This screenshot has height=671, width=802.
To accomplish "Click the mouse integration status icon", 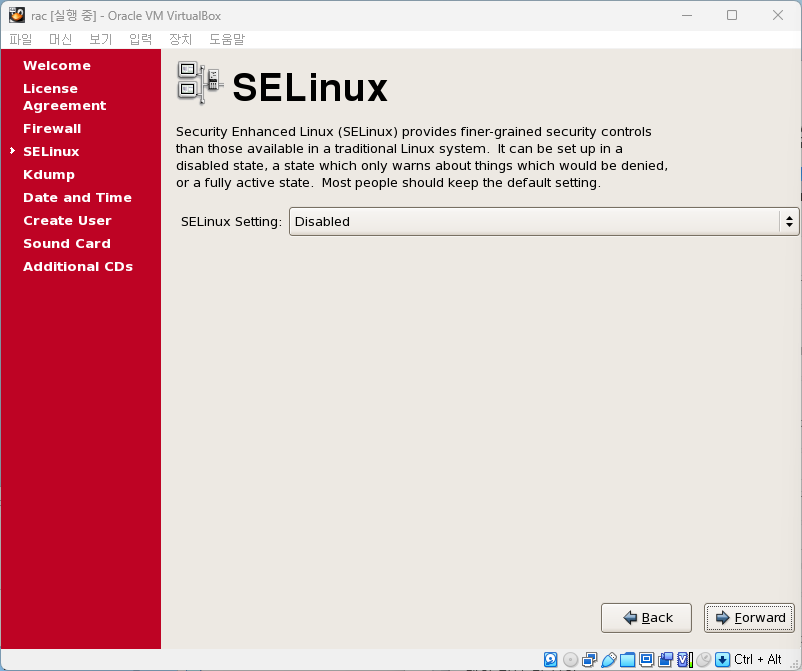I will point(704,660).
